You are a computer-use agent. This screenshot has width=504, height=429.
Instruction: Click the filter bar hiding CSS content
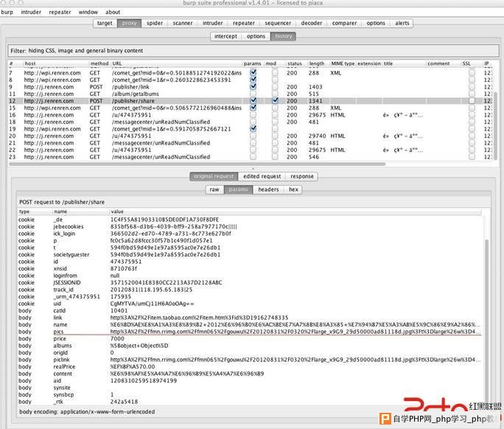click(x=253, y=51)
